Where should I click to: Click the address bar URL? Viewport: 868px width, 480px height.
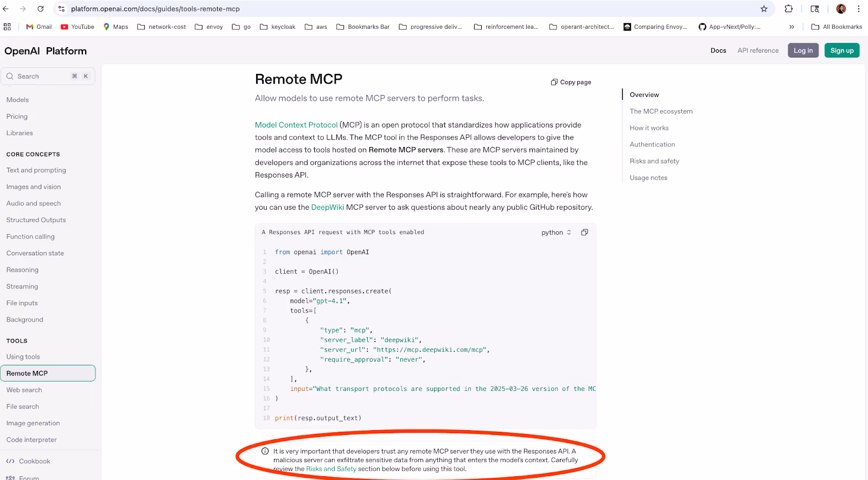[x=155, y=9]
